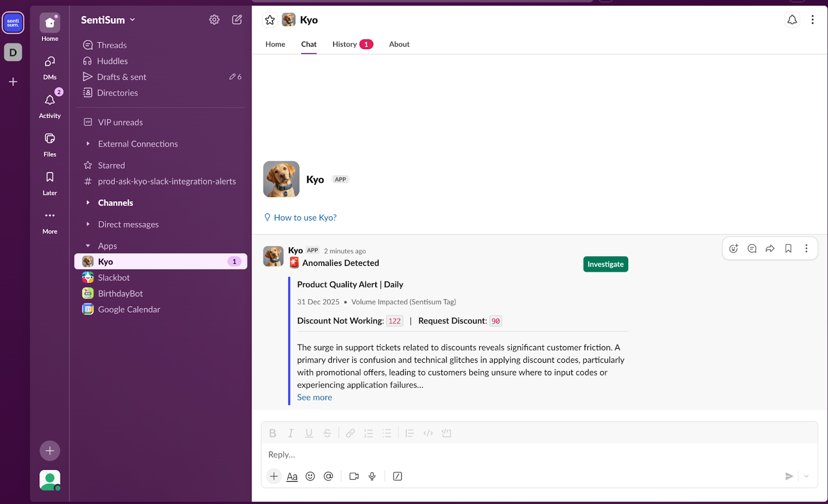
Task: Add a reaction to Kyo's message
Action: pyautogui.click(x=733, y=248)
